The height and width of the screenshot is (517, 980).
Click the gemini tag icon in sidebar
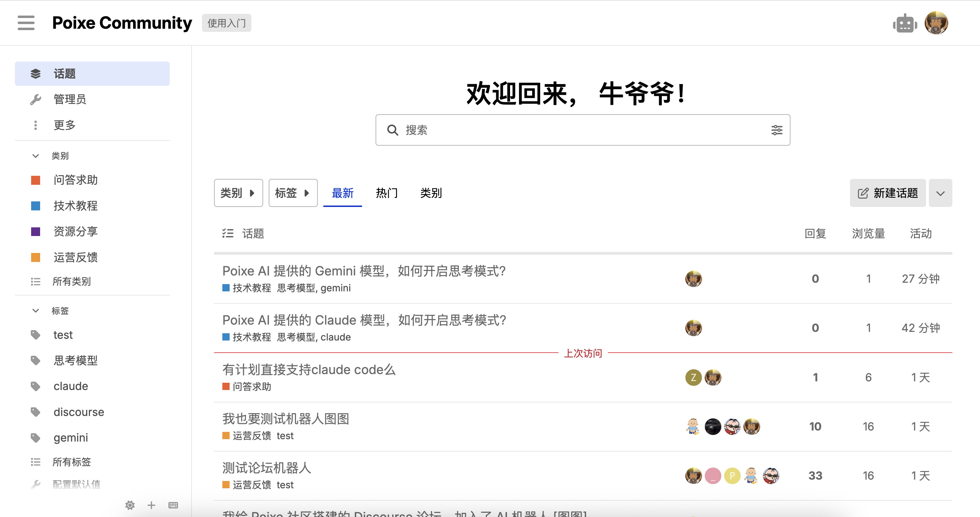pos(35,438)
